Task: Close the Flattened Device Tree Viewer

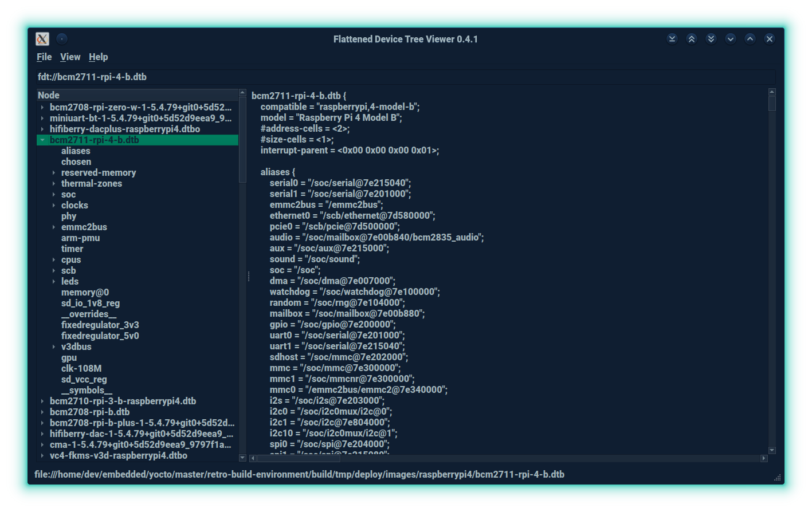Action: pyautogui.click(x=770, y=39)
